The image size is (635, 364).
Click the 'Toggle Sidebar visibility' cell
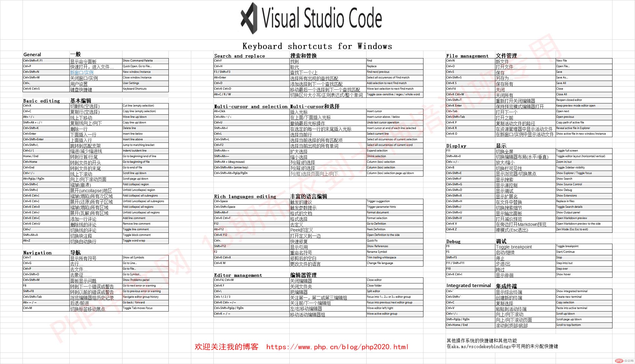point(584,168)
